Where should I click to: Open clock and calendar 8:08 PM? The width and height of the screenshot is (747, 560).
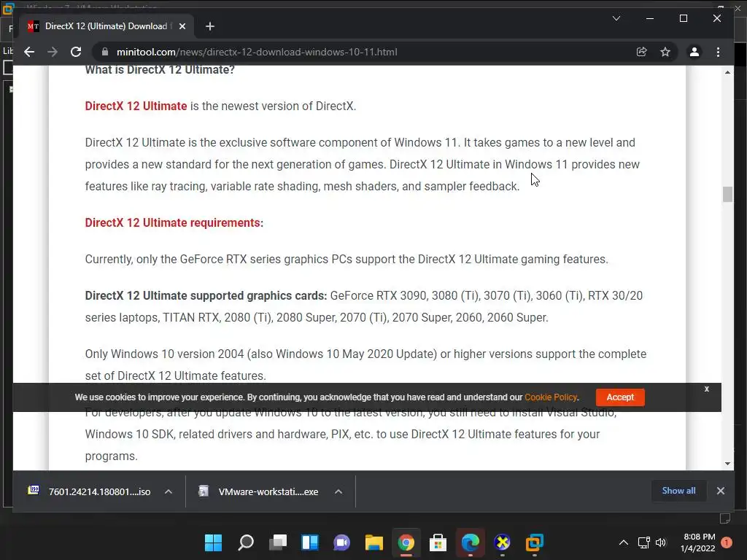point(698,542)
